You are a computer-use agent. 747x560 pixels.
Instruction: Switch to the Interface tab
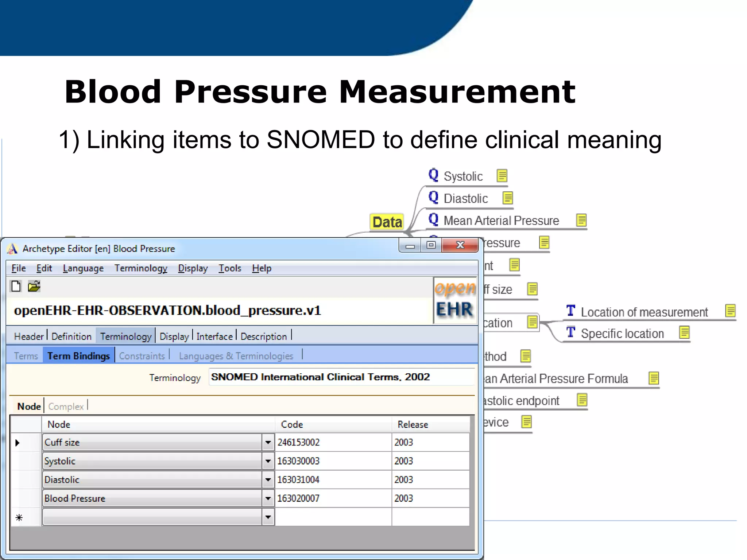(x=214, y=336)
